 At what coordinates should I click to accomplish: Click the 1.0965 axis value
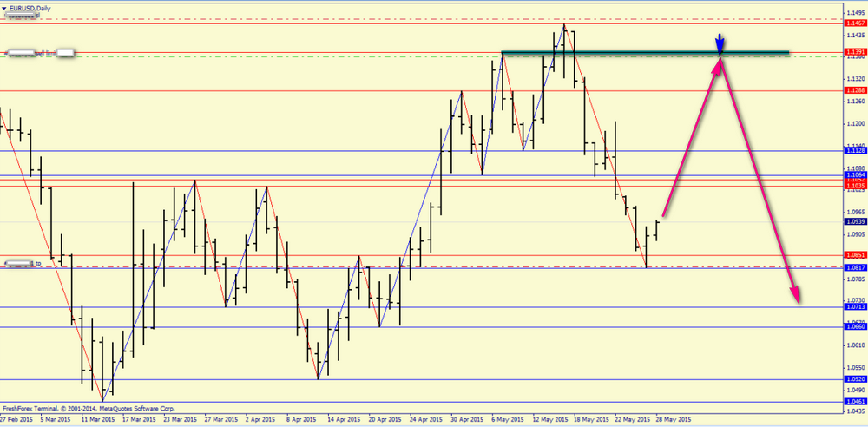[x=856, y=212]
